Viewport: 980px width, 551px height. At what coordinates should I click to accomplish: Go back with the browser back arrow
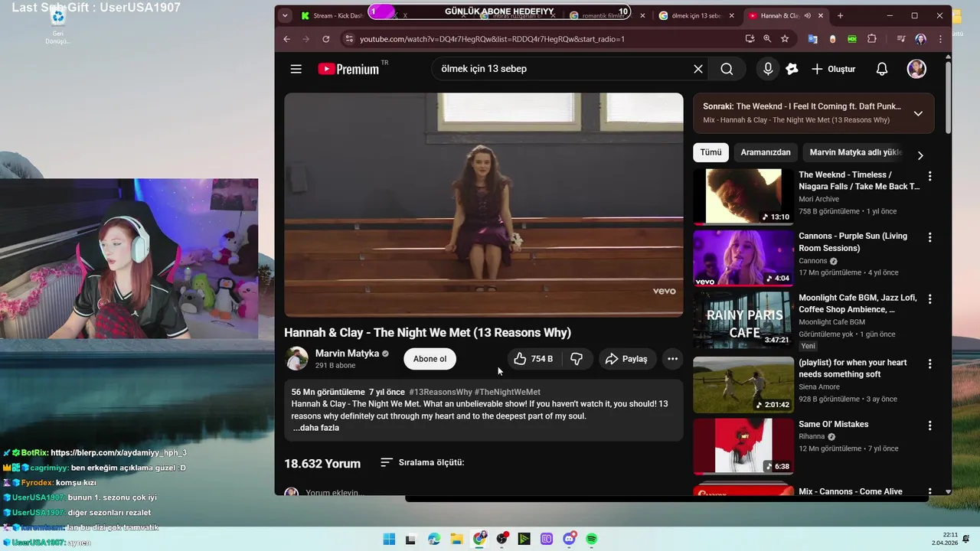click(x=286, y=39)
